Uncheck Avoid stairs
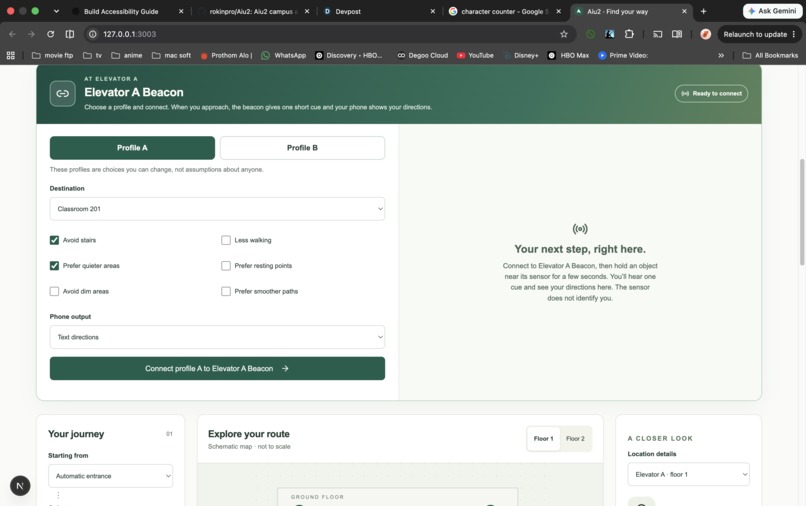 (x=54, y=240)
